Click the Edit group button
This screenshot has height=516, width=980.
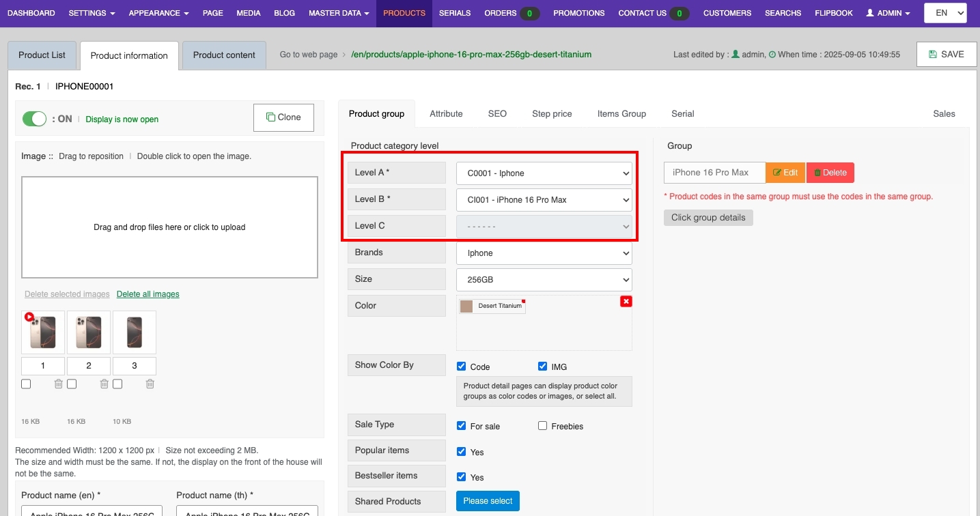click(785, 173)
